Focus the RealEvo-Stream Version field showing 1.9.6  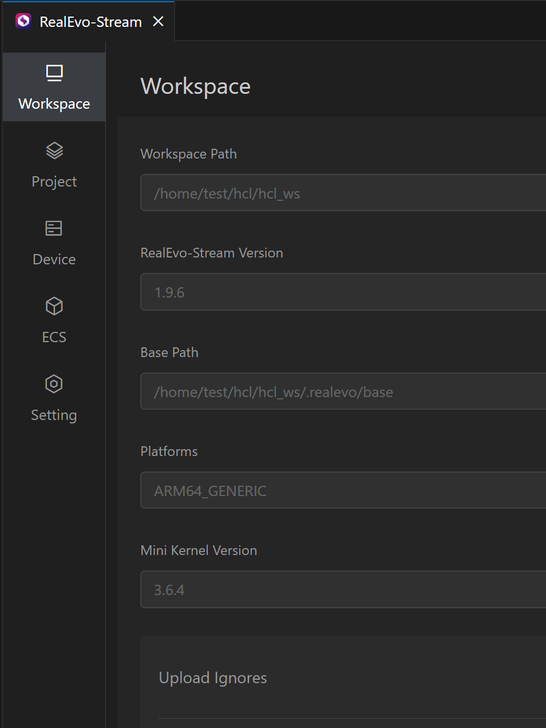(343, 292)
